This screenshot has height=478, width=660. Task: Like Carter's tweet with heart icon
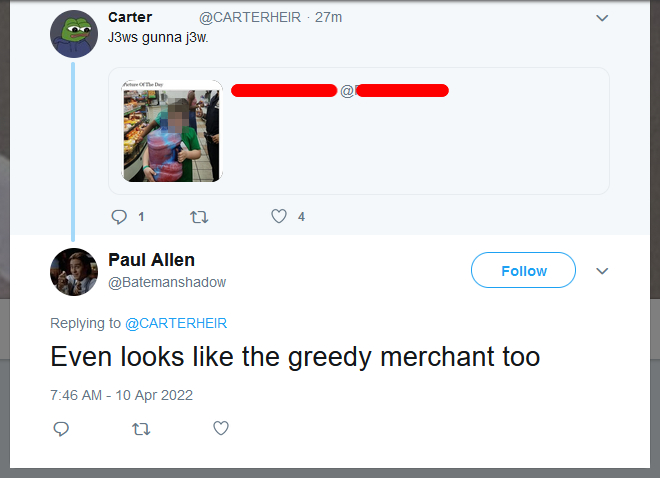[x=279, y=216]
